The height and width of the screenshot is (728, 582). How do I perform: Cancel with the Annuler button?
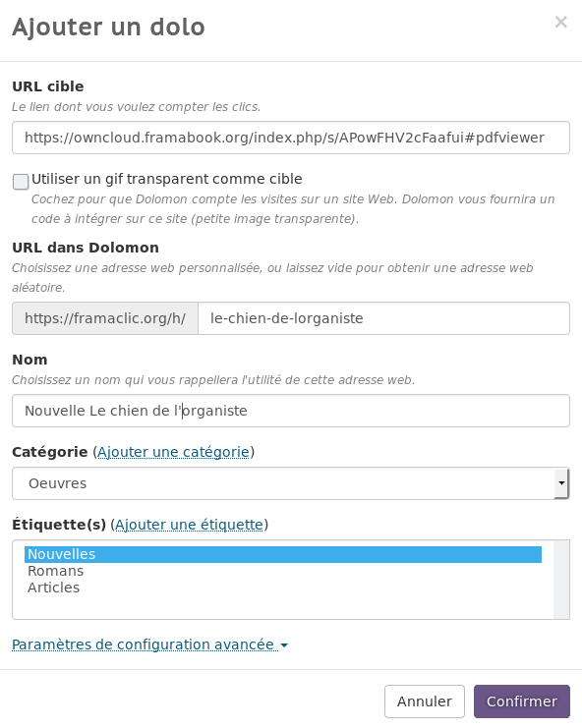pos(424,701)
